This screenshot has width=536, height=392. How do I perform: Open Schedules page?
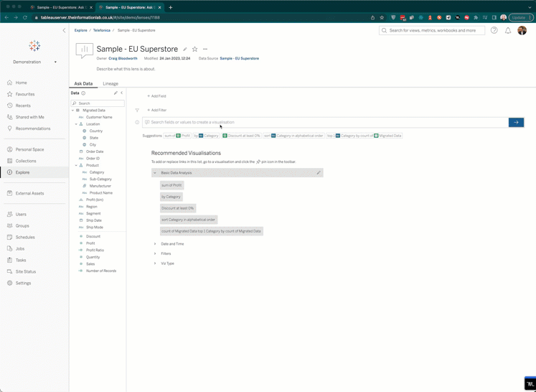(25, 237)
